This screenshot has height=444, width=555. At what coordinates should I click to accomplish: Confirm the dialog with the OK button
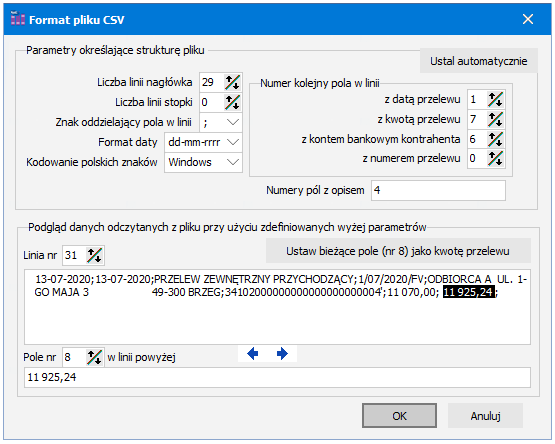(x=399, y=416)
